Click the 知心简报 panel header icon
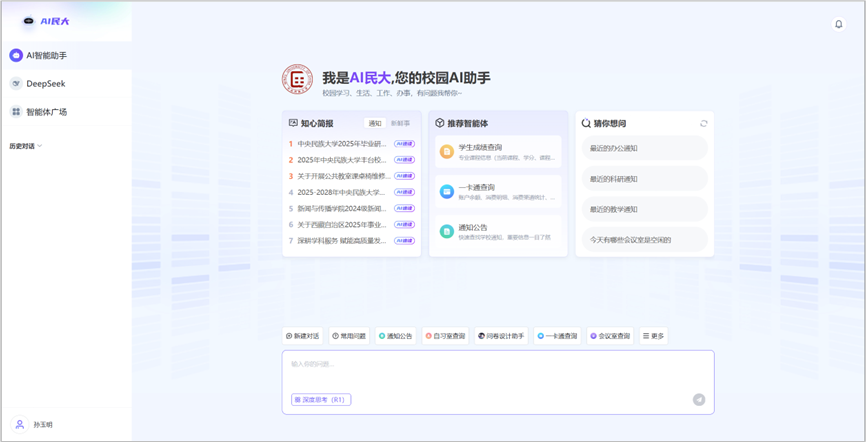The height and width of the screenshot is (442, 866). point(293,123)
